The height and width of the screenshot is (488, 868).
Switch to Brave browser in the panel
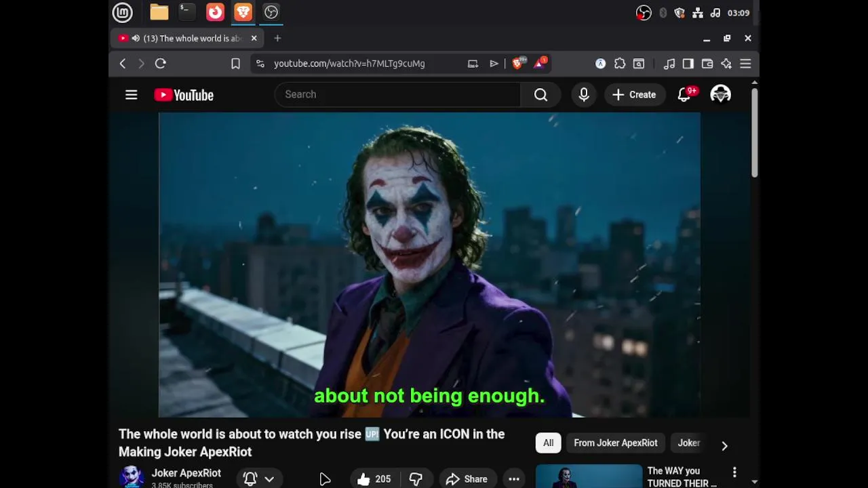click(x=243, y=12)
